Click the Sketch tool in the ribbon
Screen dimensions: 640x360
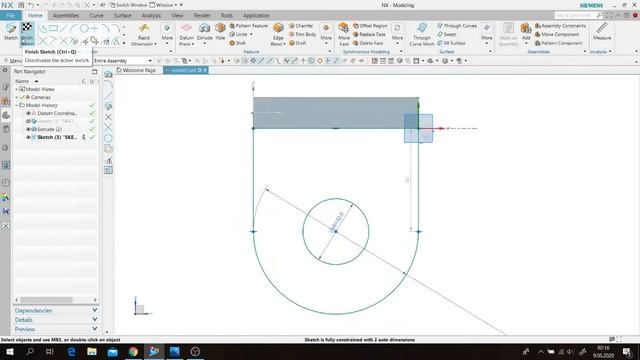tap(11, 31)
